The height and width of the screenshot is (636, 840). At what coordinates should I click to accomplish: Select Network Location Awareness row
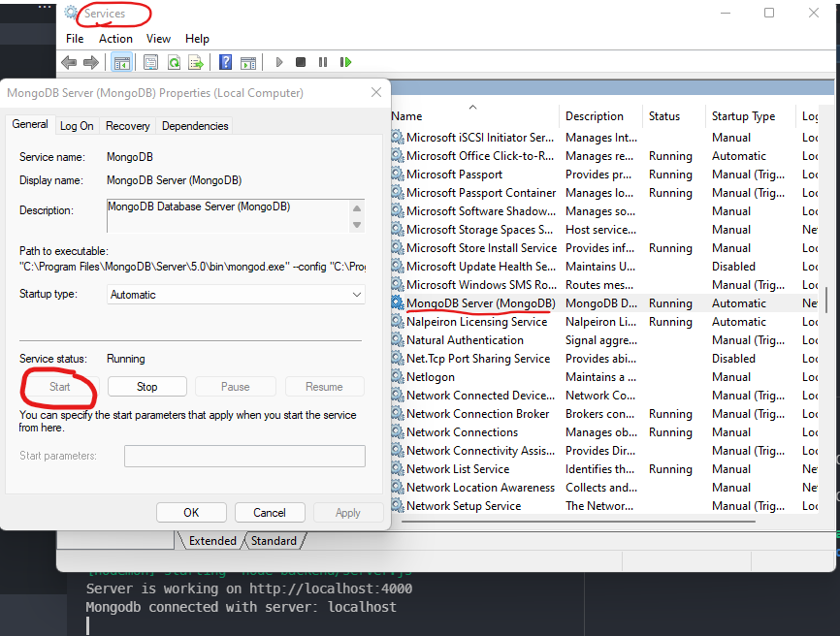[x=603, y=487]
